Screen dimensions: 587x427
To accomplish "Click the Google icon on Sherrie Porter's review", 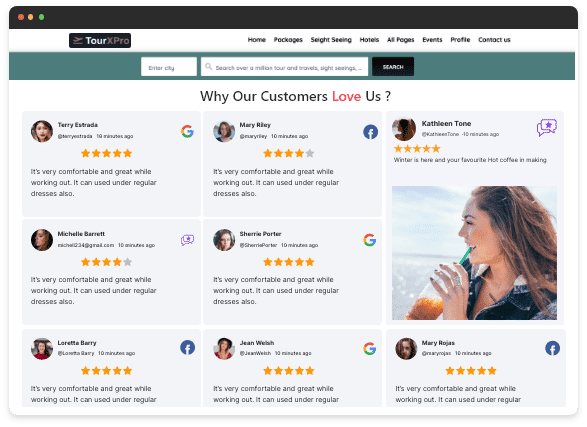I will (369, 240).
